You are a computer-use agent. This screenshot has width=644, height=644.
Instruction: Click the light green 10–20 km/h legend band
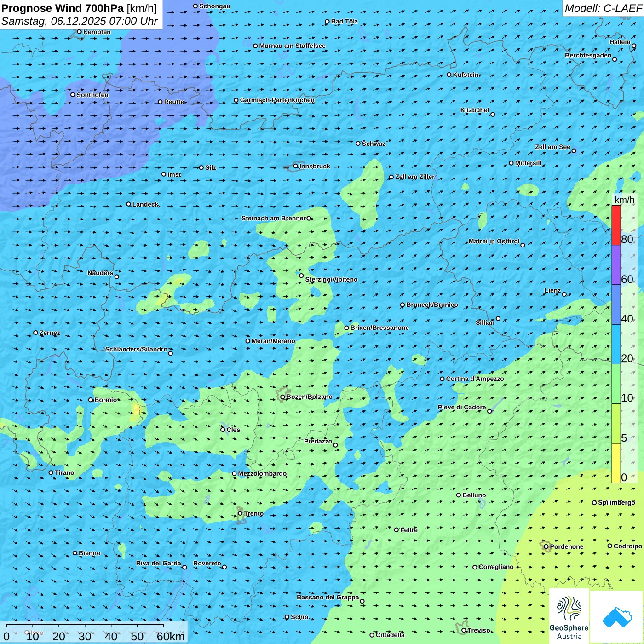tap(616, 384)
